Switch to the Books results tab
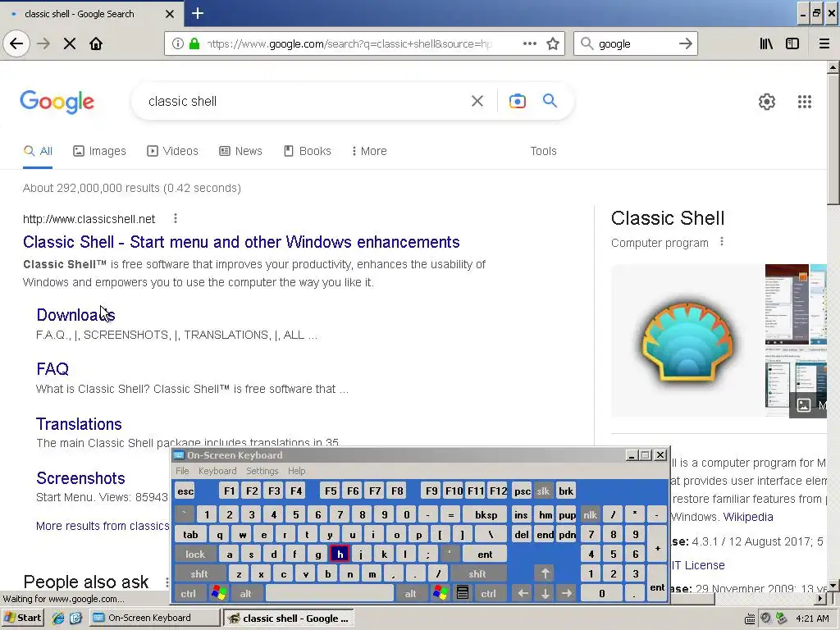Viewport: 840px width, 630px height. [308, 151]
